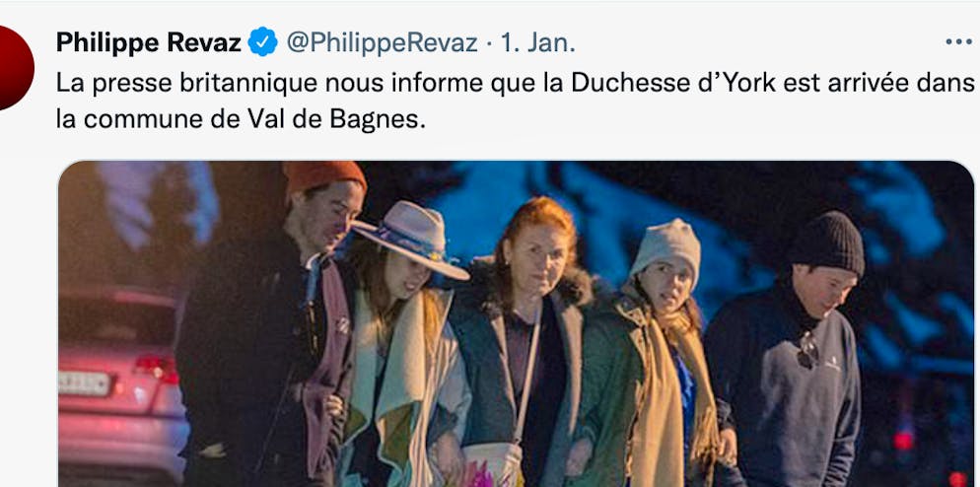Click the blue verified badge next to Philippe Revaz
Screen dimensions: 980x487
pyautogui.click(x=263, y=41)
